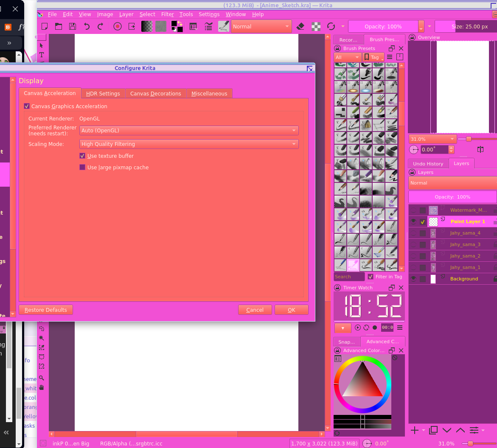Move layer up in stack

pyautogui.click(x=460, y=430)
